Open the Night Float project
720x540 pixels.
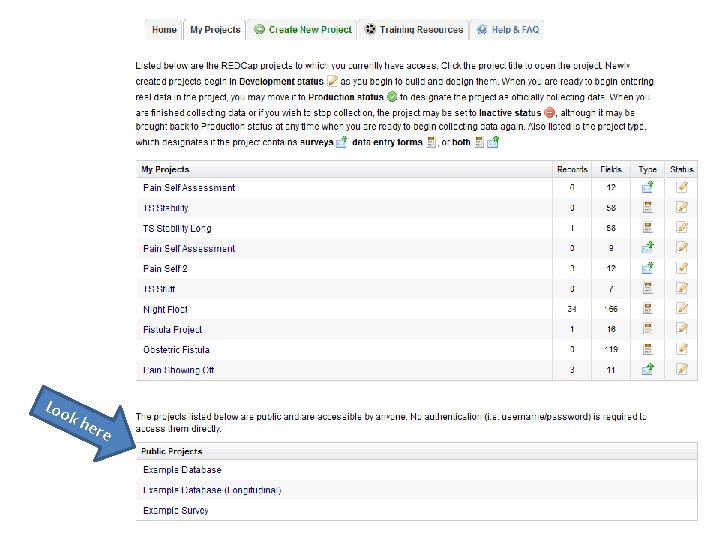(165, 309)
